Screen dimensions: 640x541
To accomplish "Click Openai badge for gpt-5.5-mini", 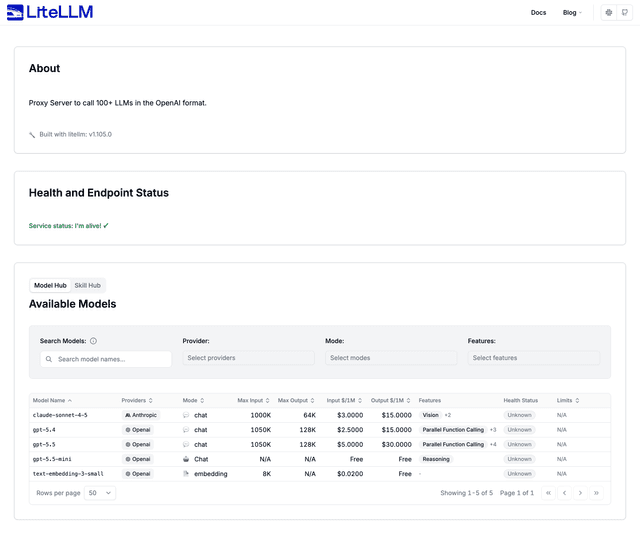I will [138, 459].
